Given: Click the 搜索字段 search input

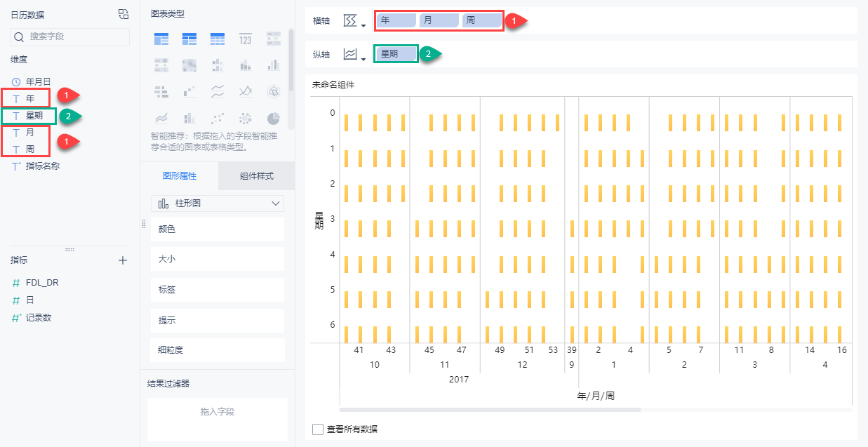Looking at the screenshot, I should pos(70,36).
